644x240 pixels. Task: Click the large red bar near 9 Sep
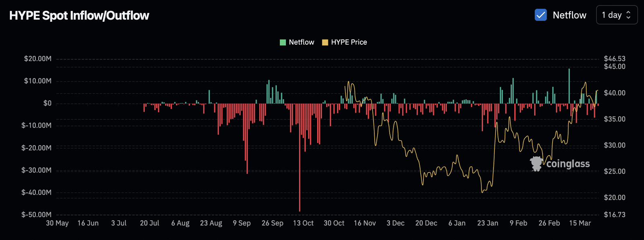(247, 141)
